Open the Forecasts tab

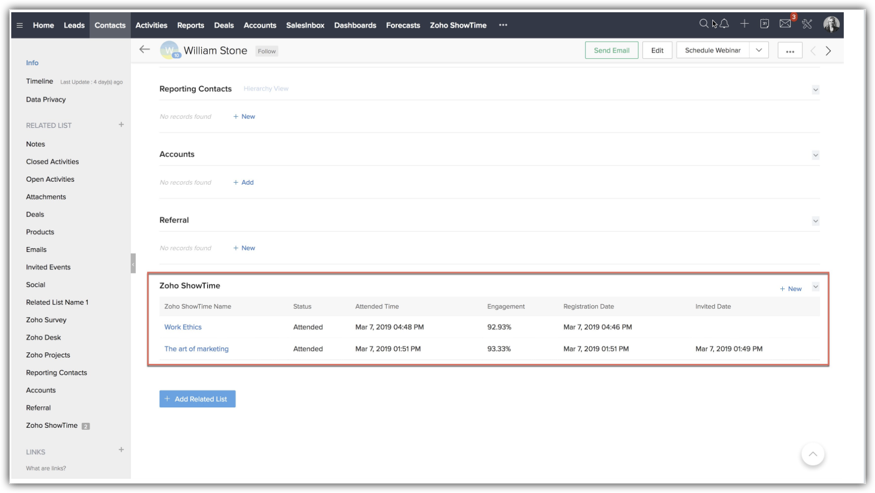(x=403, y=25)
